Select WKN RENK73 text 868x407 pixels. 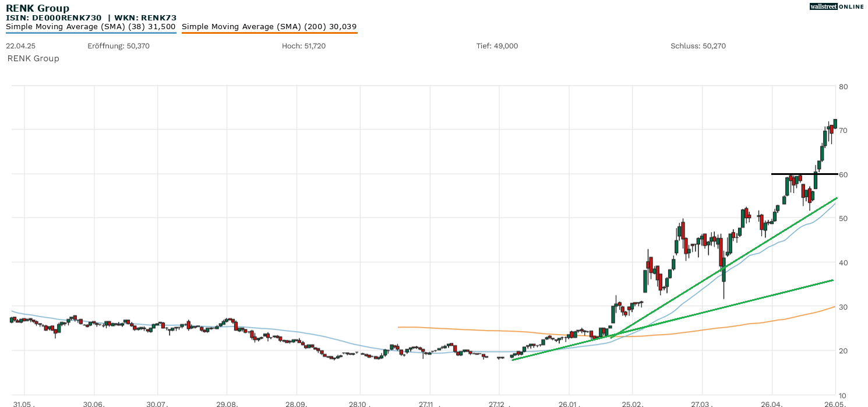(x=145, y=18)
